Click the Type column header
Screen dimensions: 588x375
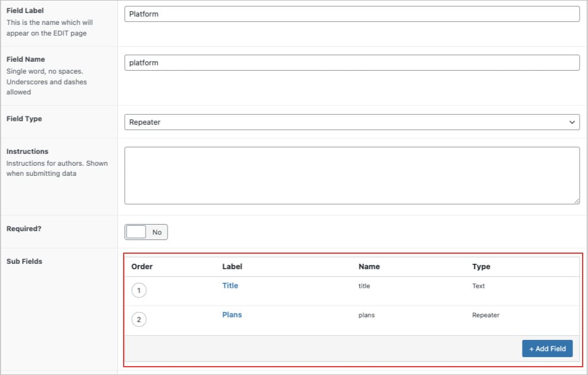(481, 267)
